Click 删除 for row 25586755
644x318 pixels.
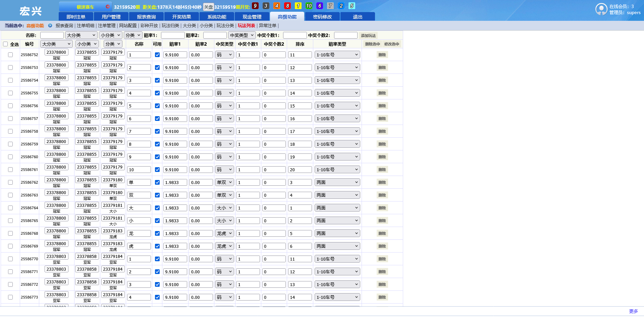coord(382,93)
